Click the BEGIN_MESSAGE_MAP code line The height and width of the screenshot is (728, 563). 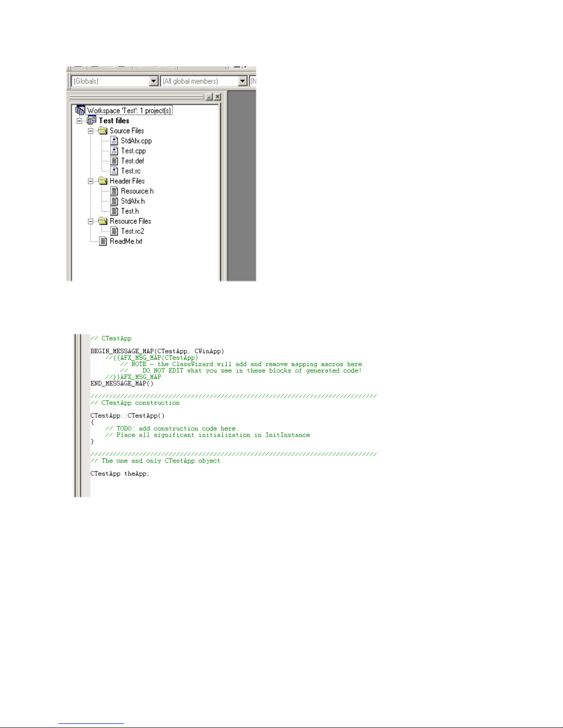click(157, 351)
